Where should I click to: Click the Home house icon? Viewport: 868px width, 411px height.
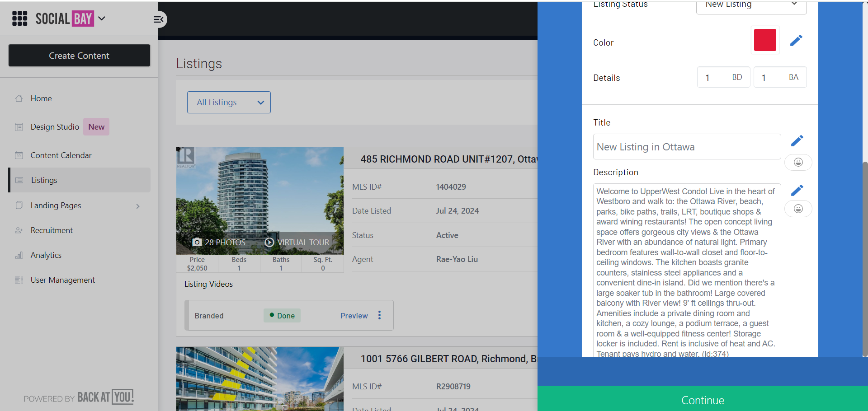tap(19, 98)
